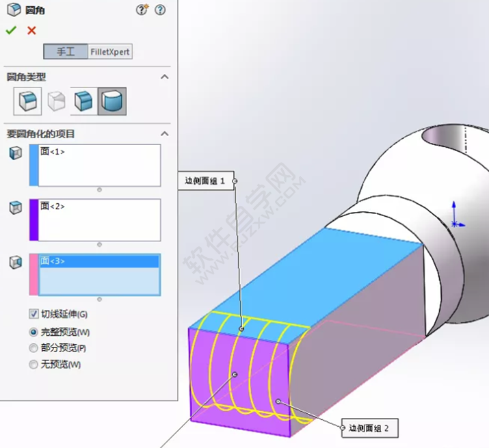Collapse the 圆角类型 section
489x448 pixels.
click(x=165, y=77)
